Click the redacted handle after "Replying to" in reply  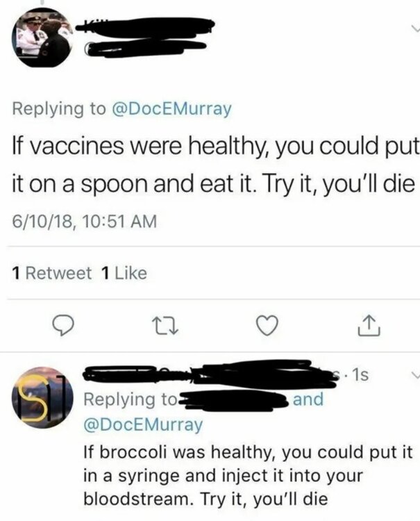(x=236, y=400)
